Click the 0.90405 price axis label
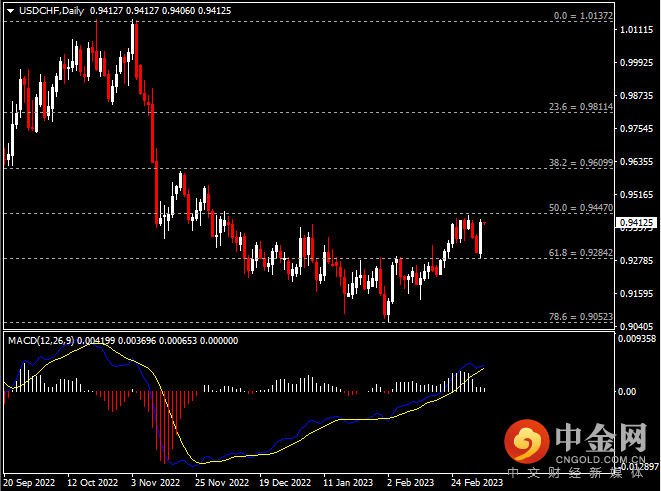Viewport: 661px width, 491px height. pyautogui.click(x=637, y=326)
